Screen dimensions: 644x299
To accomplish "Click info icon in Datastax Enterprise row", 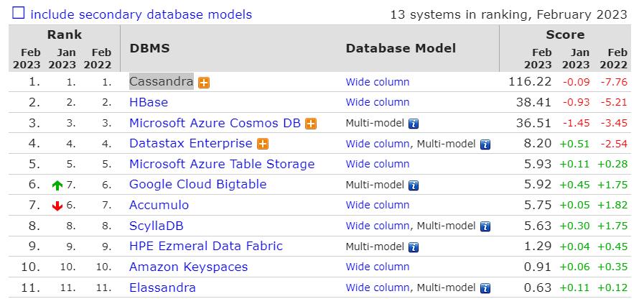I will coord(485,144).
